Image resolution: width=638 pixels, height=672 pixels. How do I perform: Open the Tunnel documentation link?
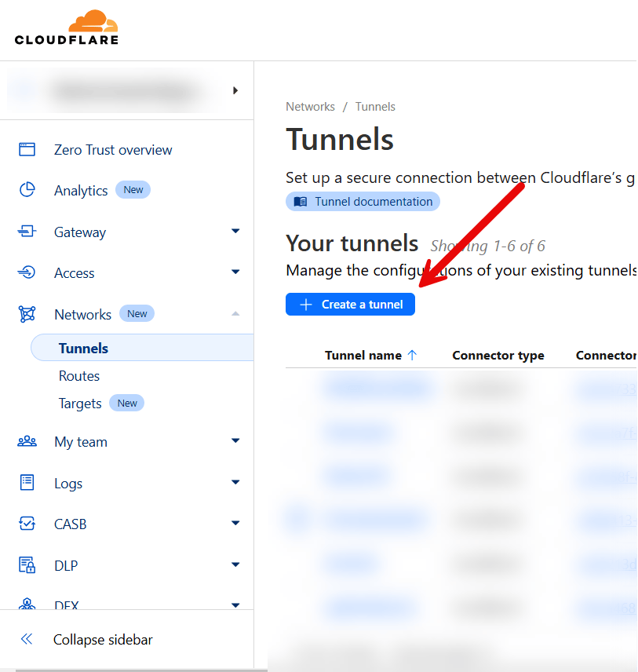363,202
